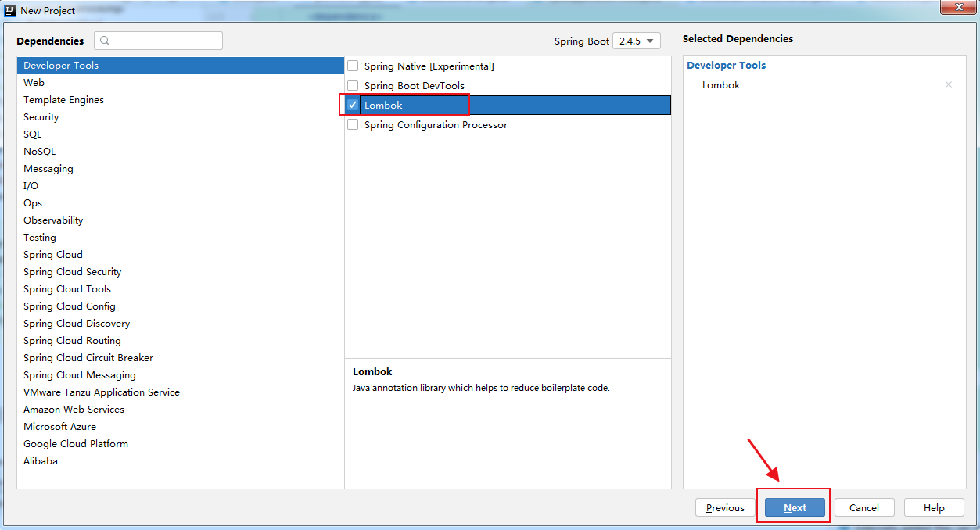Screen dimensions: 980x530
Task: Select the Ops category
Action: 181,203
